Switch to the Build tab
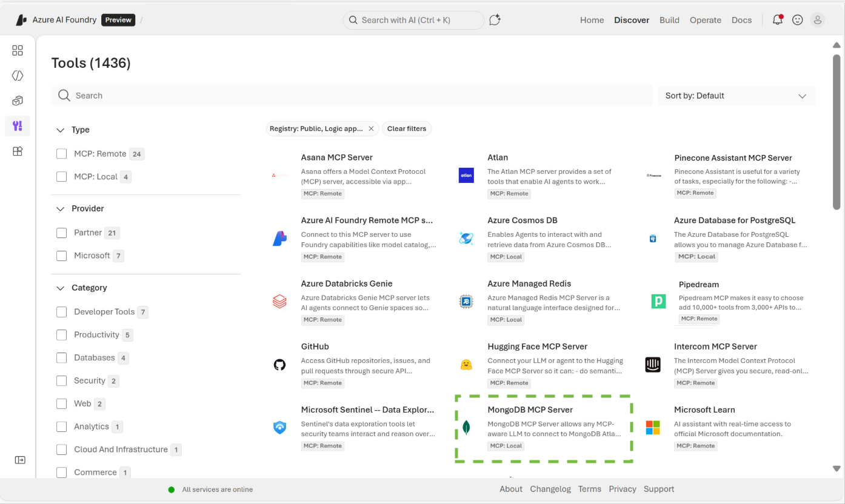Image resolution: width=845 pixels, height=504 pixels. pyautogui.click(x=669, y=19)
